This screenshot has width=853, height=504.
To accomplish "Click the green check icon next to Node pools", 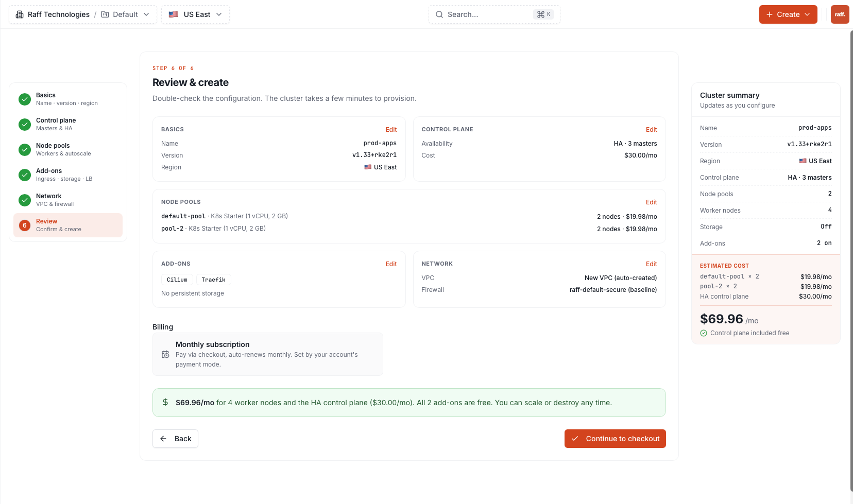I will pyautogui.click(x=25, y=150).
